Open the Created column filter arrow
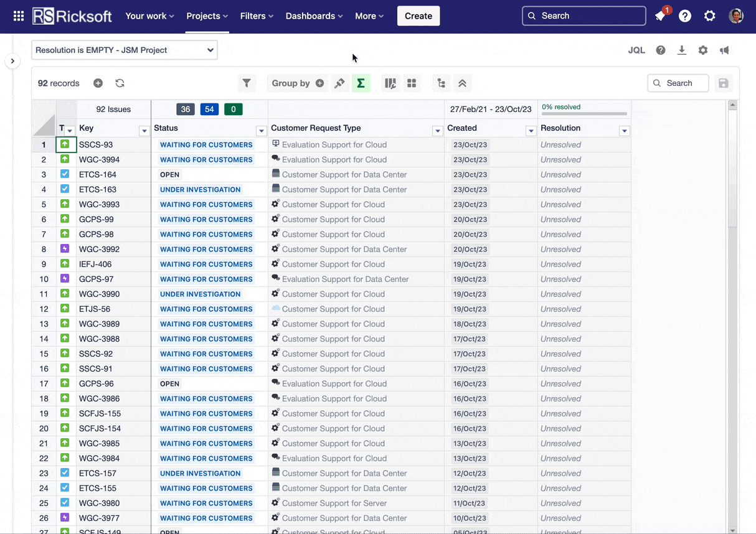Viewport: 756px width, 534px height. click(x=531, y=131)
